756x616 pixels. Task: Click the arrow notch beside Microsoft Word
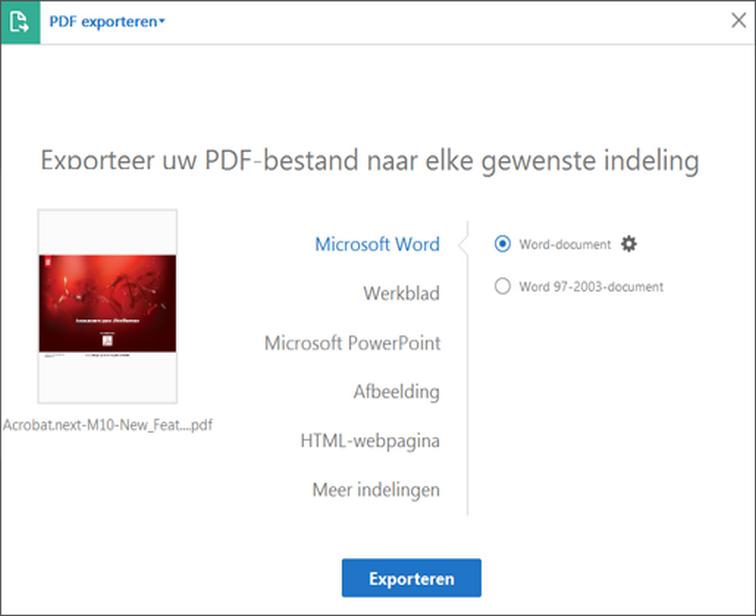[462, 245]
